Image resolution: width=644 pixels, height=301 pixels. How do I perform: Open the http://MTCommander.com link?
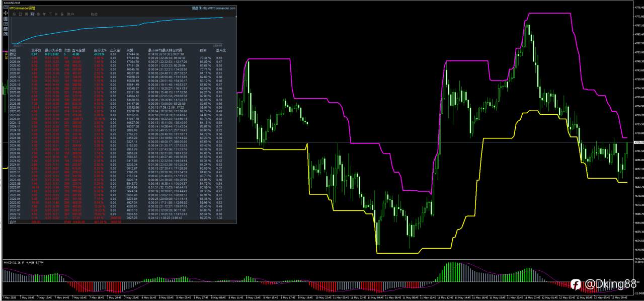[218, 8]
